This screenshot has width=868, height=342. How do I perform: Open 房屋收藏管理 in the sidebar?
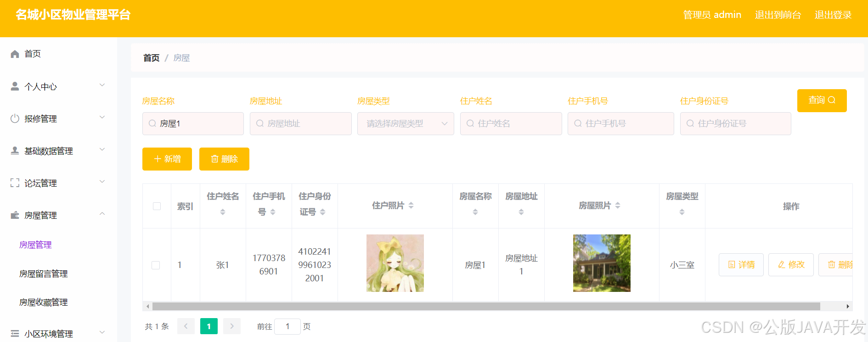pyautogui.click(x=44, y=302)
